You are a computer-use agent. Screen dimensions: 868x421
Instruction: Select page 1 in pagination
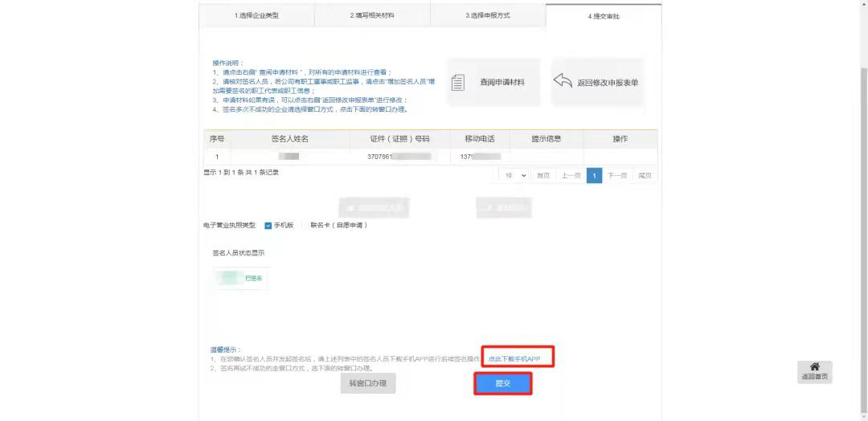click(x=594, y=175)
